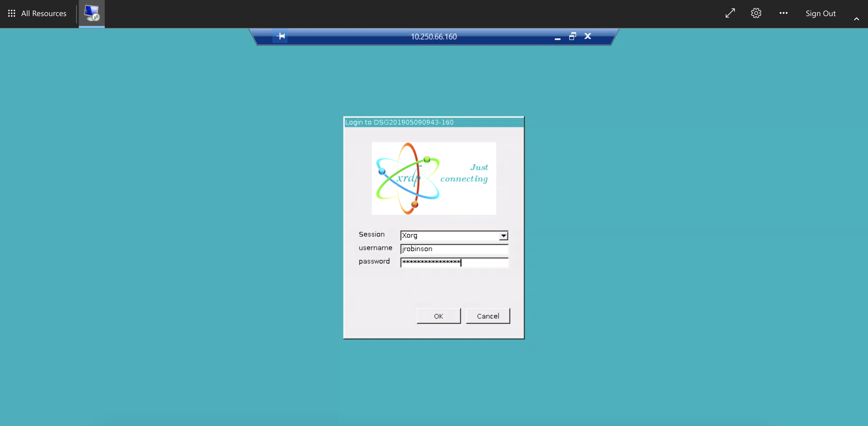Select the remote desktop session tab icon

pyautogui.click(x=92, y=13)
